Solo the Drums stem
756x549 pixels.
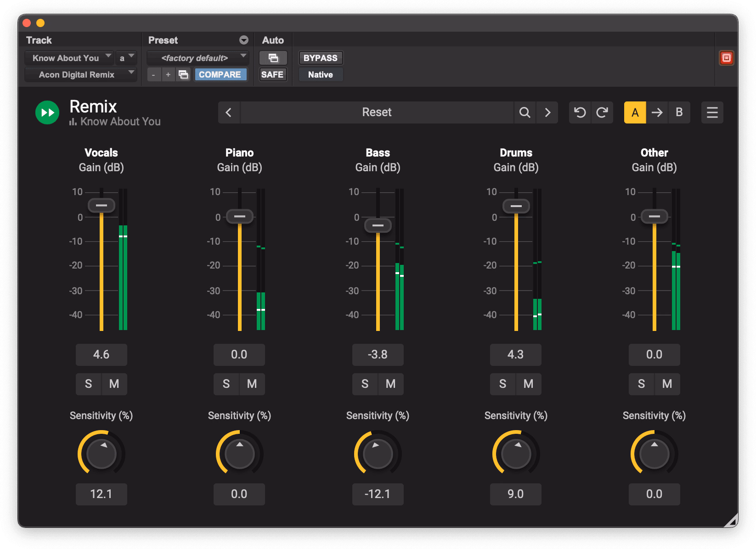pos(502,384)
